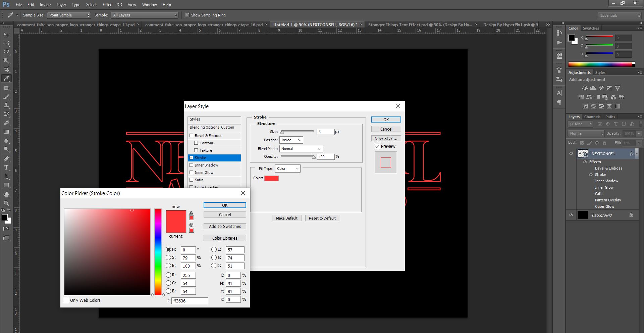Image resolution: width=644 pixels, height=333 pixels.
Task: Switch to Stranger Things Text Effect.psd tab
Action: tap(420, 25)
